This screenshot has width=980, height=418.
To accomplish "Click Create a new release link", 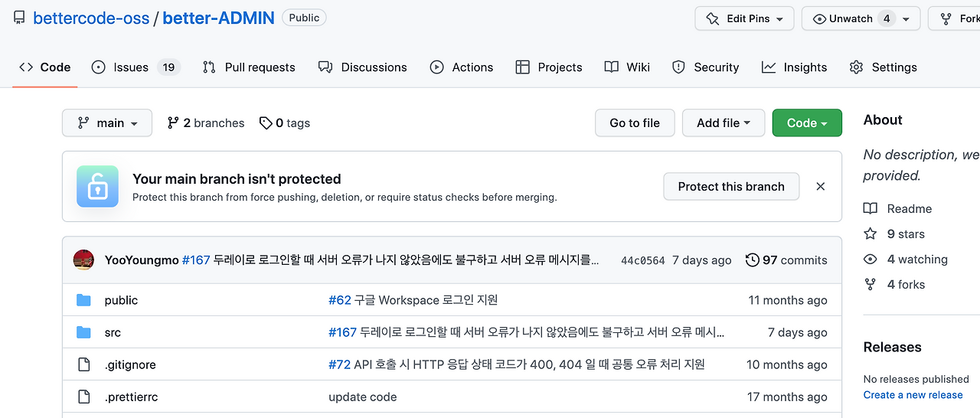I will (913, 395).
